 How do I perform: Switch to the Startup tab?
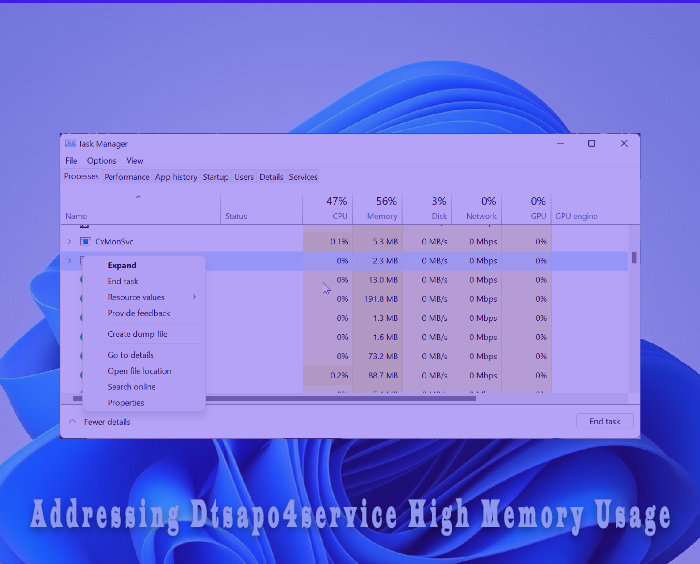pos(215,177)
